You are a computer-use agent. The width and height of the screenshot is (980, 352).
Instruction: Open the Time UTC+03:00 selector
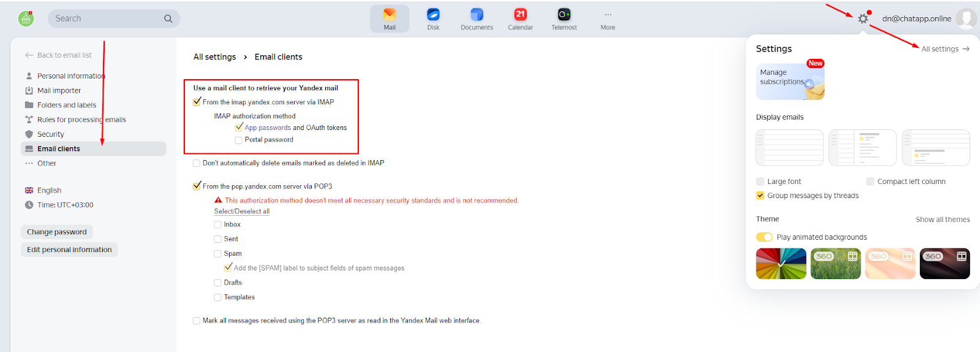59,205
